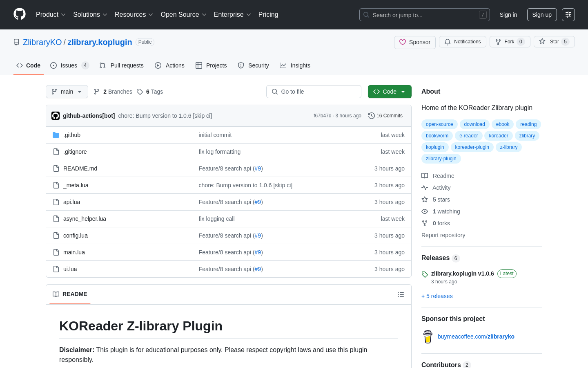Open the Readme link in About

(x=438, y=176)
